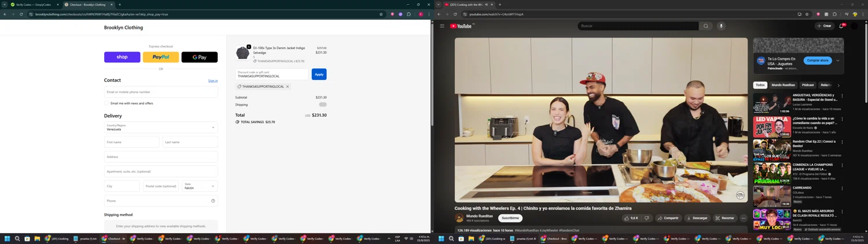Switch to the Checkout - Brooklyn Clothing tab
The height and width of the screenshot is (244, 868).
pos(88,5)
